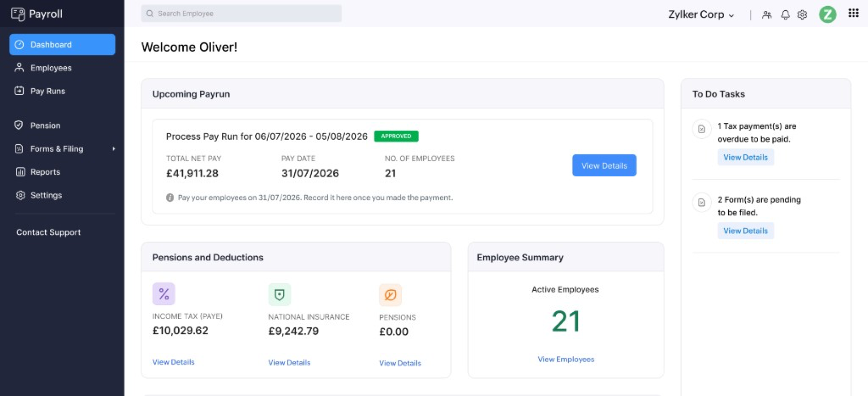Screen dimensions: 868x396
Task: Focus the Search Employee field
Action: 241,14
